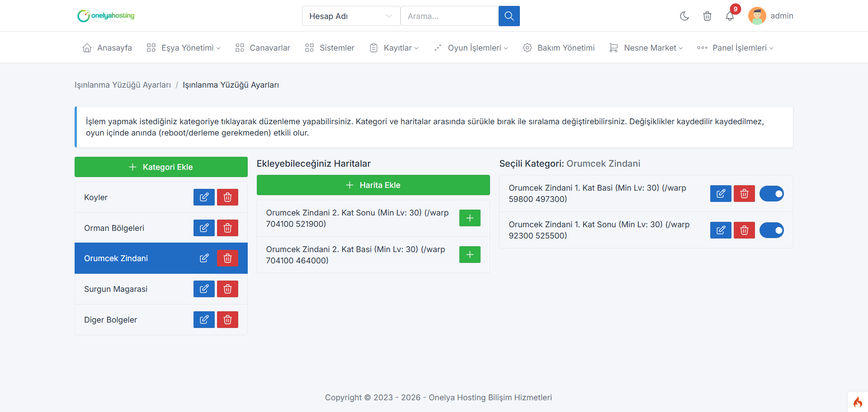Image resolution: width=868 pixels, height=412 pixels.
Task: Delete Orumcek Zindani 1. Kat Sonu map
Action: tap(744, 230)
